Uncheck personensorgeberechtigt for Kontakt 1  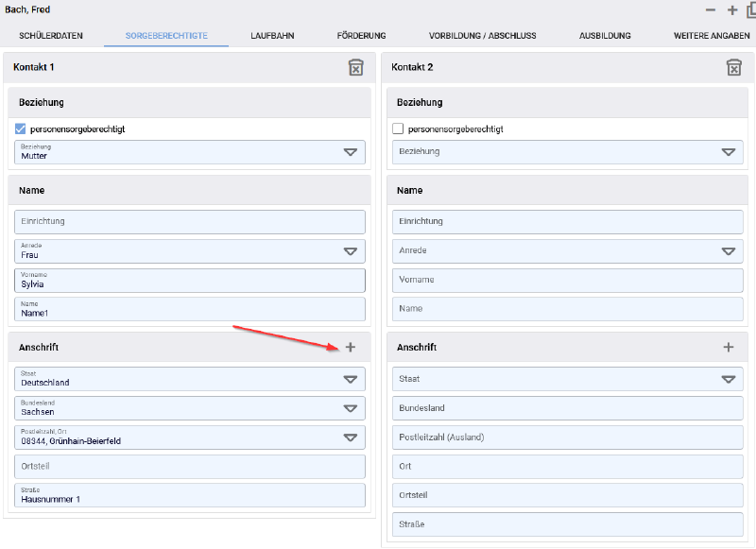click(21, 129)
